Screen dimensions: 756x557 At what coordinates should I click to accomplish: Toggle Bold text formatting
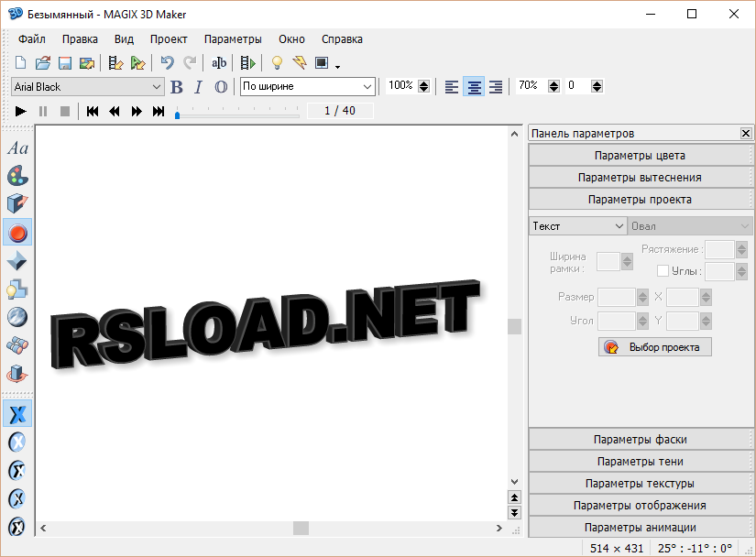coord(177,87)
